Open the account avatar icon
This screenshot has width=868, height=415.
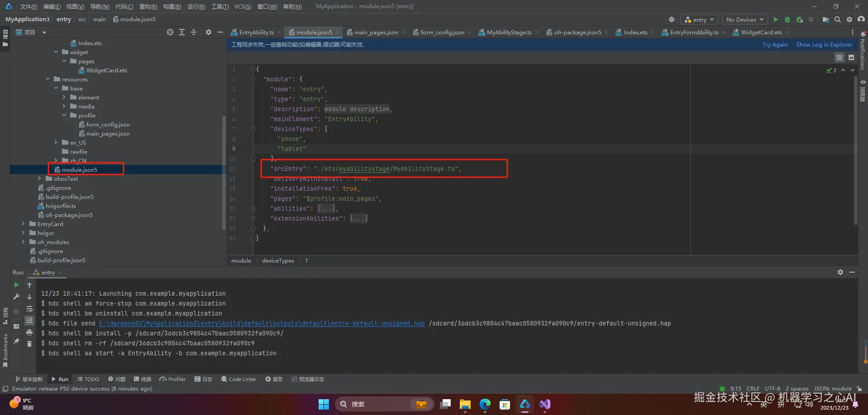pos(861,19)
